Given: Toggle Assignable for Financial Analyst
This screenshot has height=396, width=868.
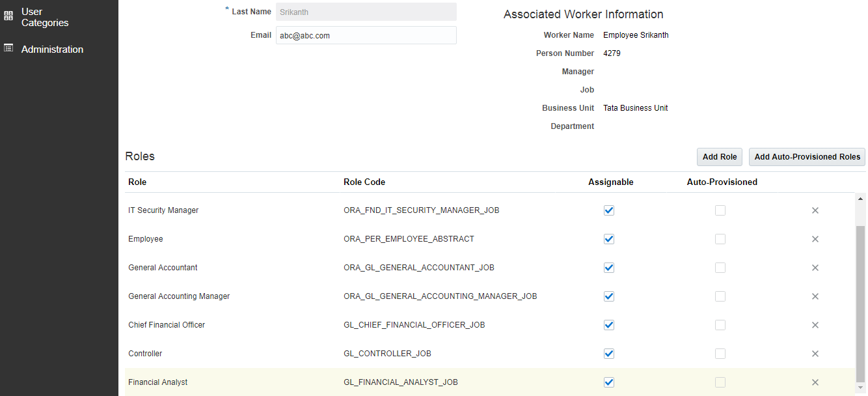Looking at the screenshot, I should 609,382.
